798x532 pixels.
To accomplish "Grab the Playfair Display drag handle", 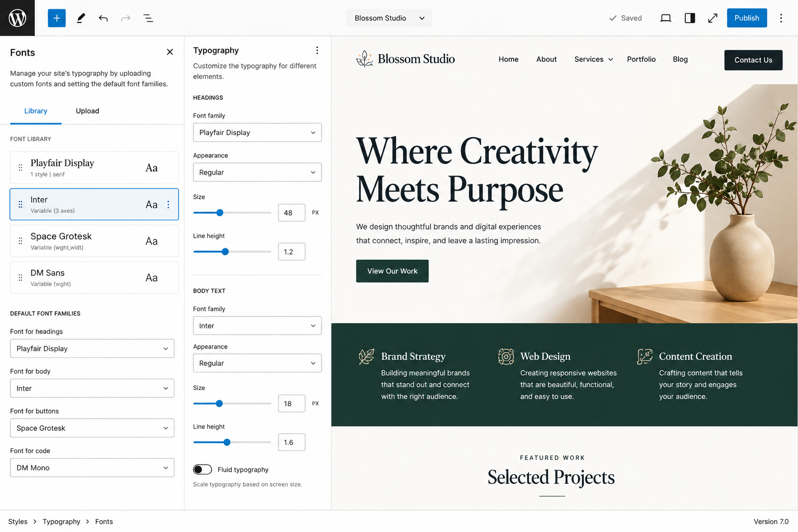I will [x=20, y=167].
